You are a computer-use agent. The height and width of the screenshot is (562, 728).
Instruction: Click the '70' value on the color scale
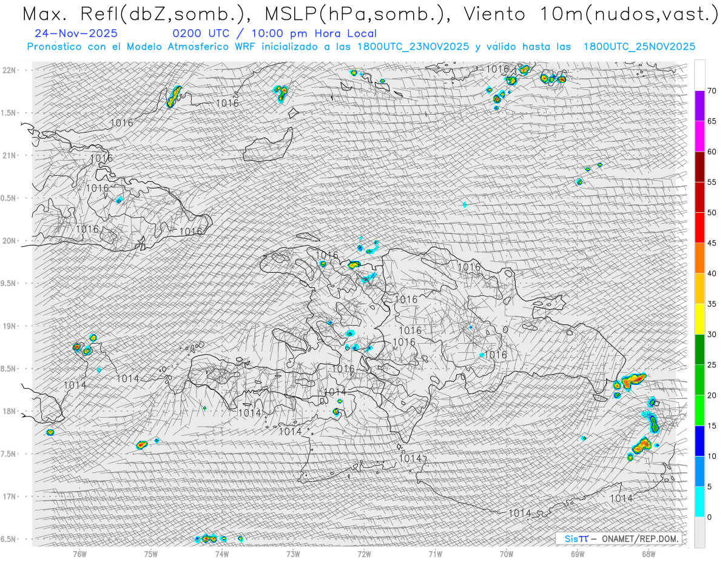pos(712,91)
